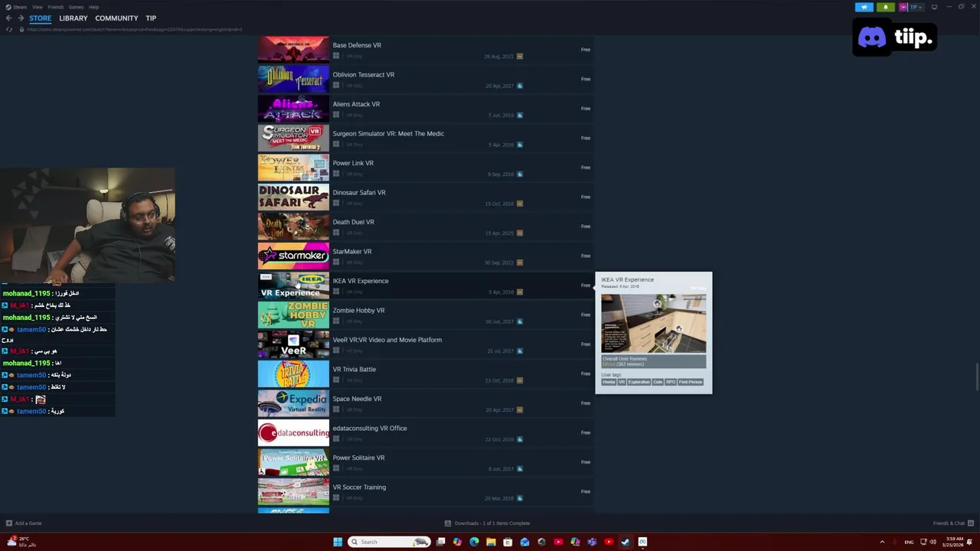Open the Downloads status at bottom
980x551 pixels.
[x=487, y=523]
